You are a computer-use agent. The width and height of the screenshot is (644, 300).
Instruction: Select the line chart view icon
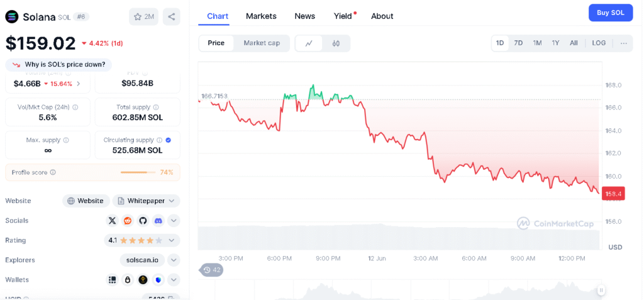click(309, 43)
